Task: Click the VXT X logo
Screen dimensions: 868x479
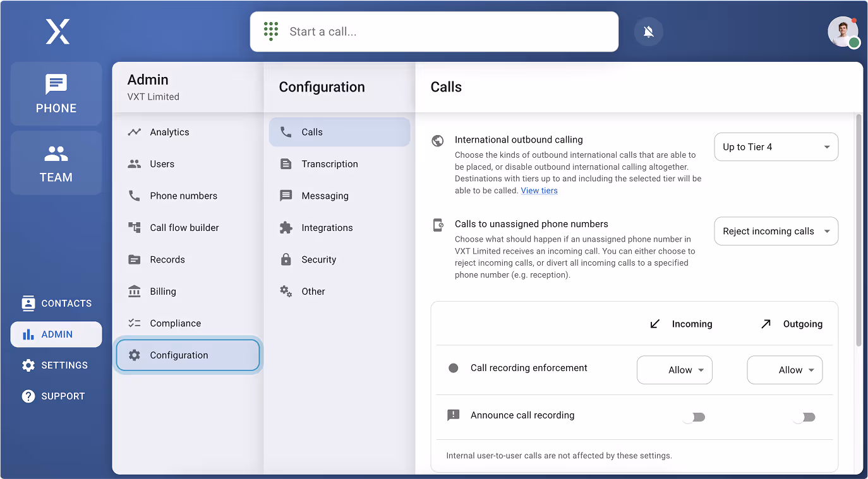Action: pyautogui.click(x=57, y=32)
